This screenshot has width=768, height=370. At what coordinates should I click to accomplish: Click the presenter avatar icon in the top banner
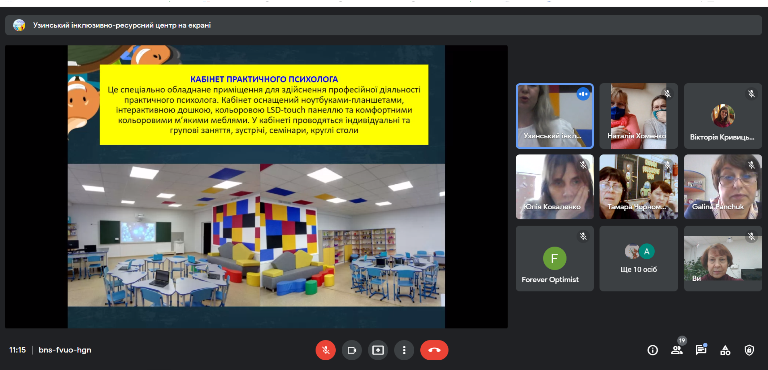tap(19, 25)
